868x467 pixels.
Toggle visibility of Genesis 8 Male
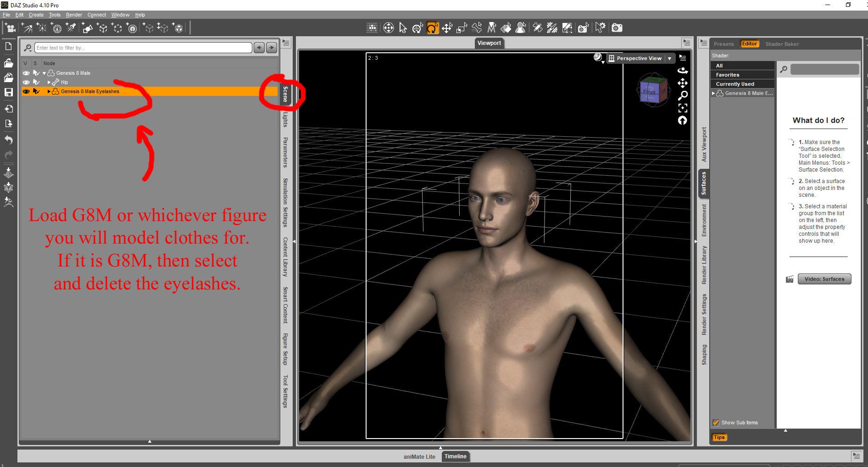point(26,73)
